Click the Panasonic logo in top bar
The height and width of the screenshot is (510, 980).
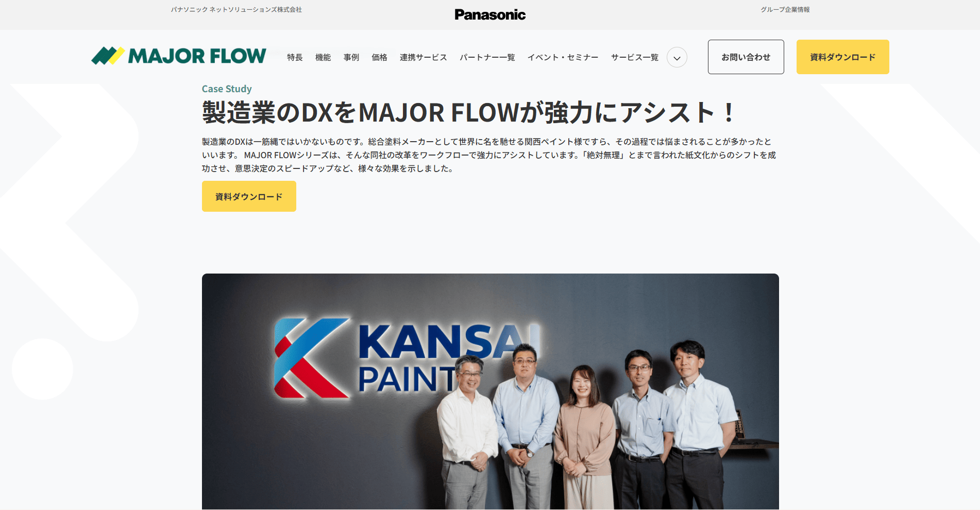(490, 14)
